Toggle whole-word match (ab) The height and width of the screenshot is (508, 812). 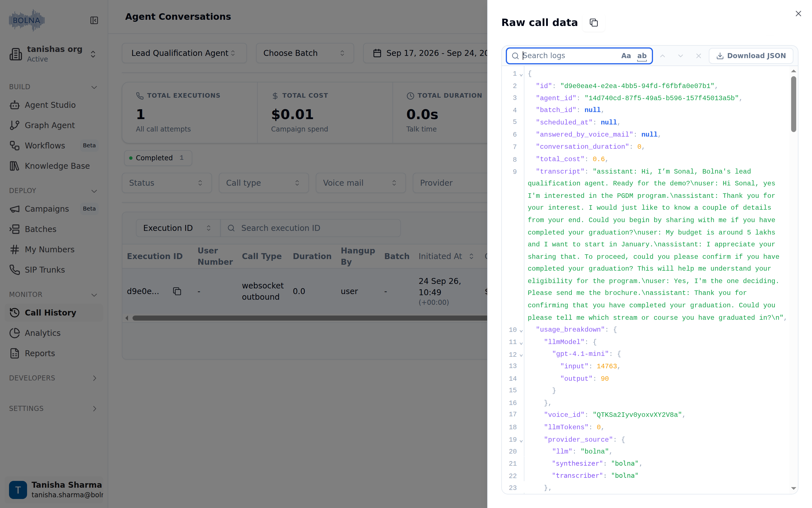coord(641,56)
